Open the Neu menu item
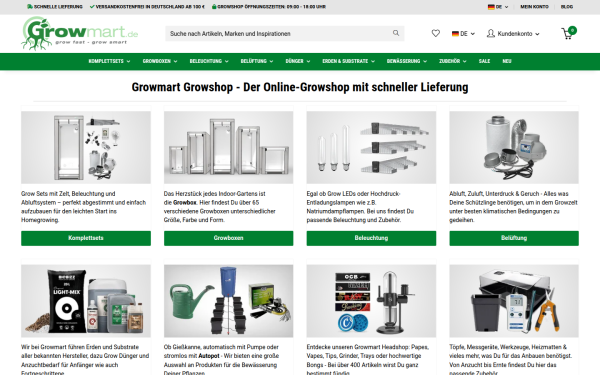Image resolution: width=600 pixels, height=375 pixels. pos(507,61)
